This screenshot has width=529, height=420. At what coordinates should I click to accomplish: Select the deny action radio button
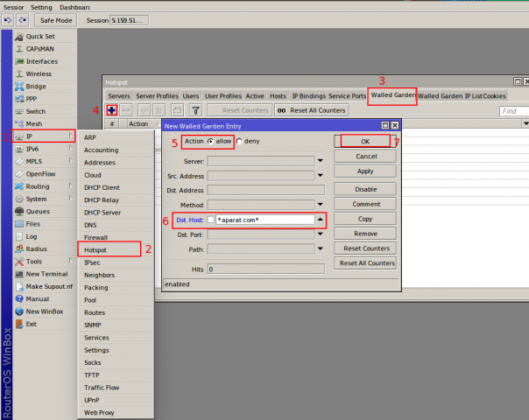coord(239,141)
